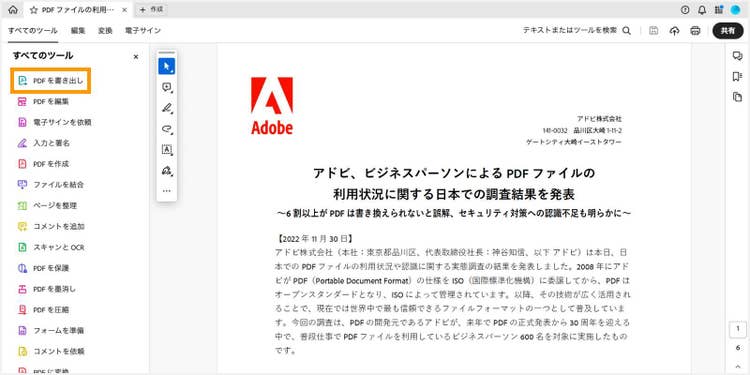
Task: Click the save file icon
Action: [x=653, y=31]
